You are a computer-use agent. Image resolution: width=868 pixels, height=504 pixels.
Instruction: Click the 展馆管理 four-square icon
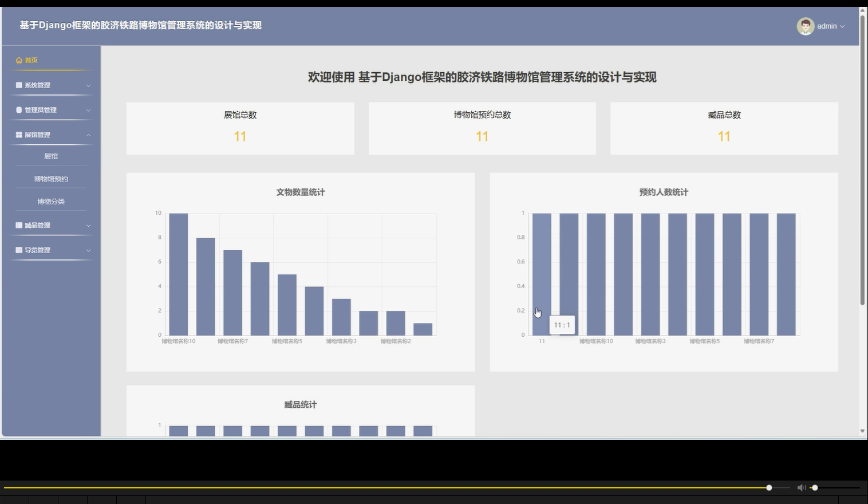[x=19, y=135]
